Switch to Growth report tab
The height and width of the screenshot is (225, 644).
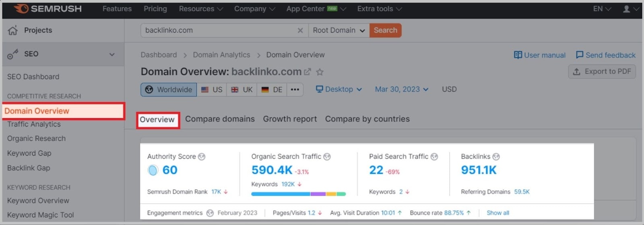(290, 119)
